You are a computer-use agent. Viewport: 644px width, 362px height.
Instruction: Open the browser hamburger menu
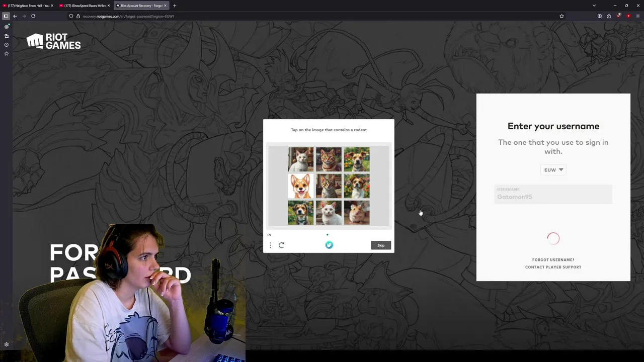coord(638,16)
